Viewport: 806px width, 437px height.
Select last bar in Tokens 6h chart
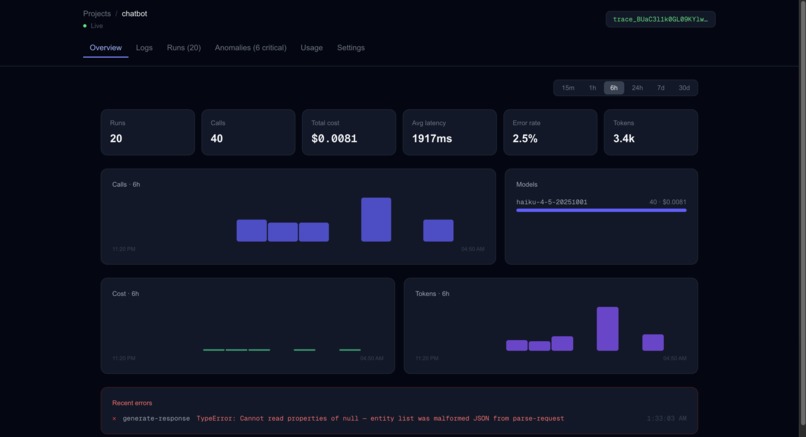[653, 342]
